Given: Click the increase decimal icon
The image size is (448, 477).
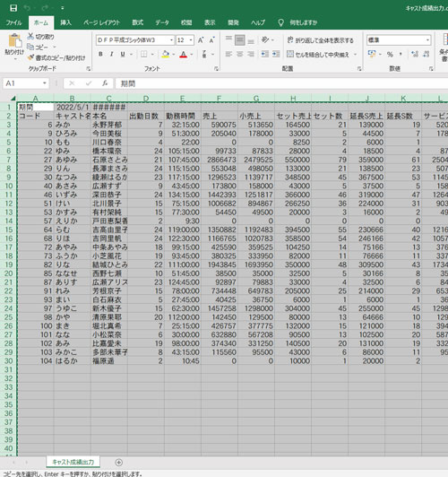Looking at the screenshot, I should tap(415, 55).
